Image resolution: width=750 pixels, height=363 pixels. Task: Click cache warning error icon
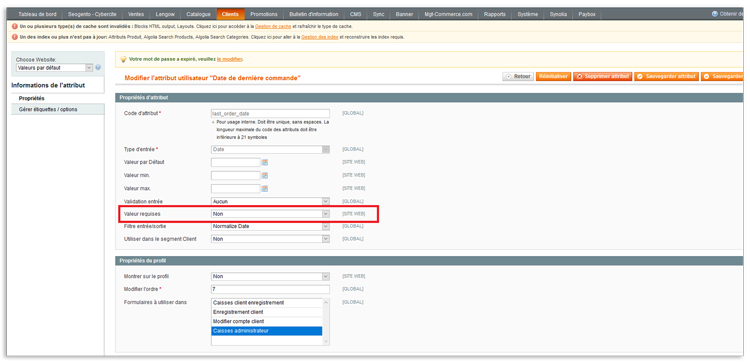pyautogui.click(x=15, y=26)
